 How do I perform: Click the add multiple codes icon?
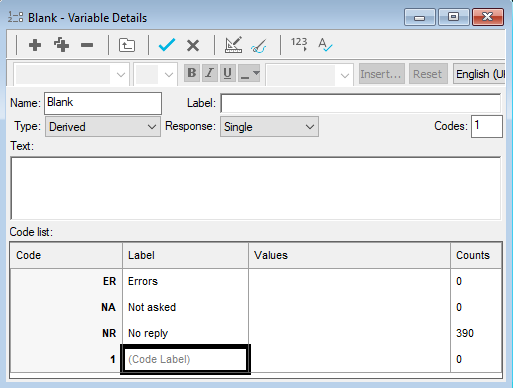tap(61, 45)
